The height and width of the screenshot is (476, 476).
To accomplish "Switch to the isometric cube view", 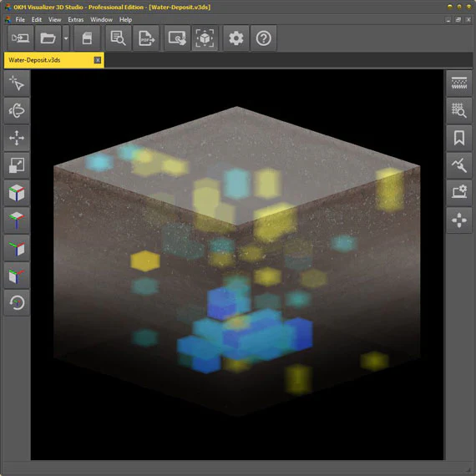I will point(17,193).
